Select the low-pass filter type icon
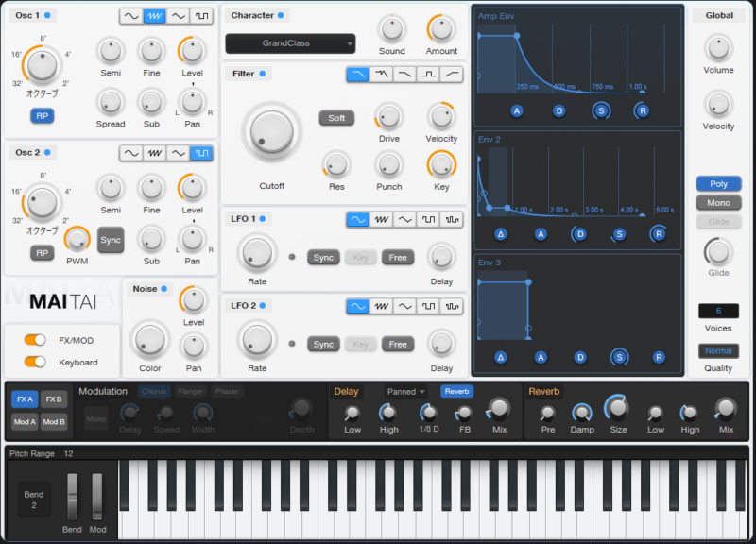Screen dimensions: 756x544 point(358,74)
